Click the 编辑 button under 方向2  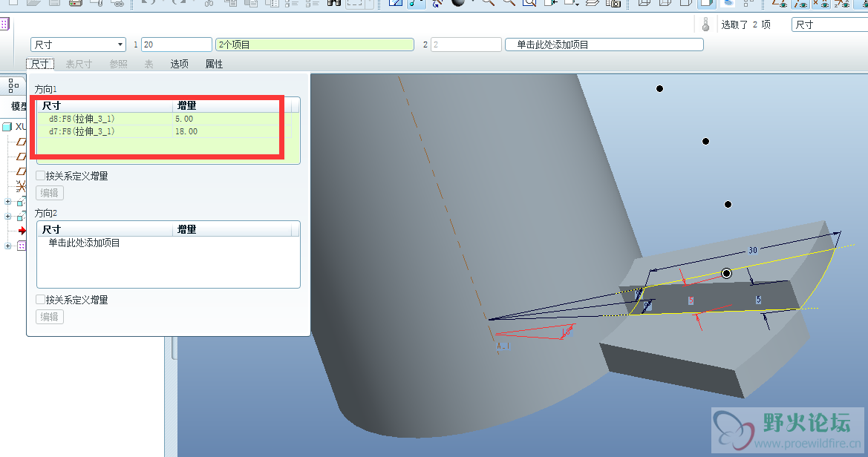[50, 317]
